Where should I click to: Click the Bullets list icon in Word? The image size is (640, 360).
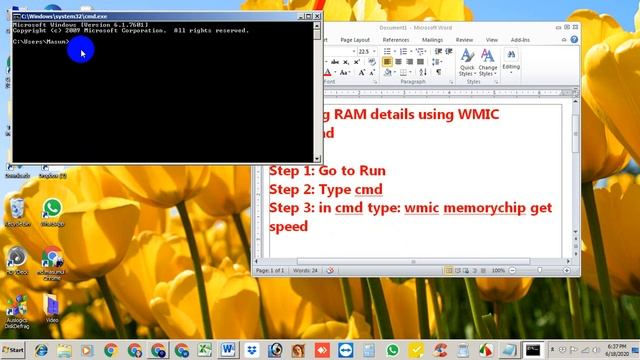[387, 51]
